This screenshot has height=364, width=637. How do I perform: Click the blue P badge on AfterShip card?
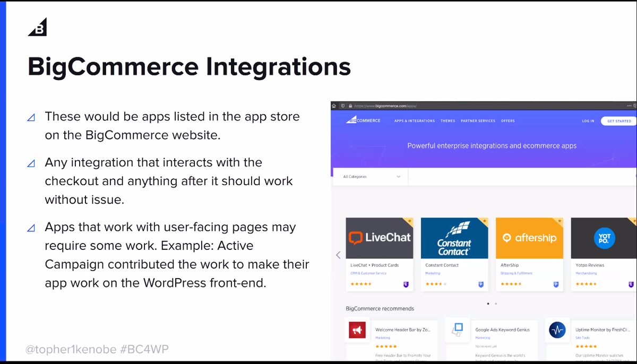pyautogui.click(x=556, y=284)
